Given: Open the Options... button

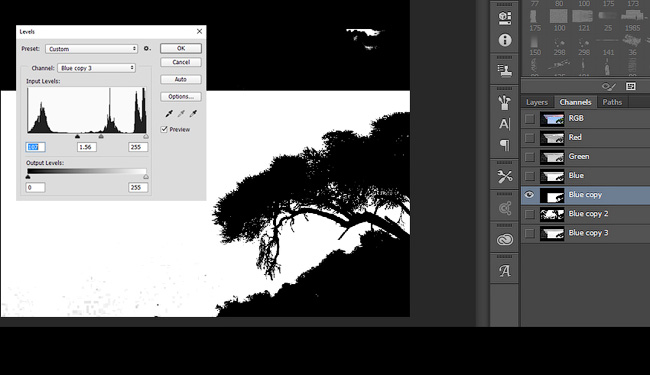Looking at the screenshot, I should pyautogui.click(x=181, y=97).
